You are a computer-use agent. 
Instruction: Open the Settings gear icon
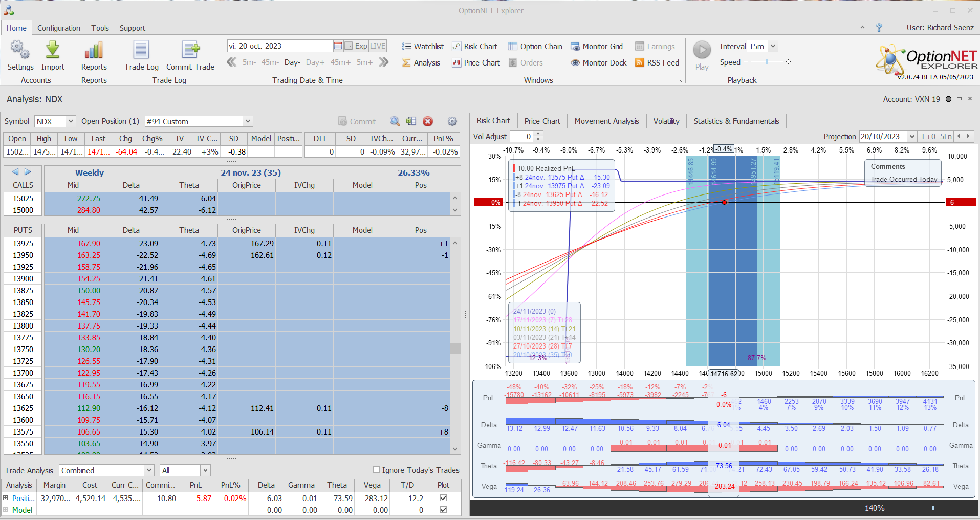point(20,50)
